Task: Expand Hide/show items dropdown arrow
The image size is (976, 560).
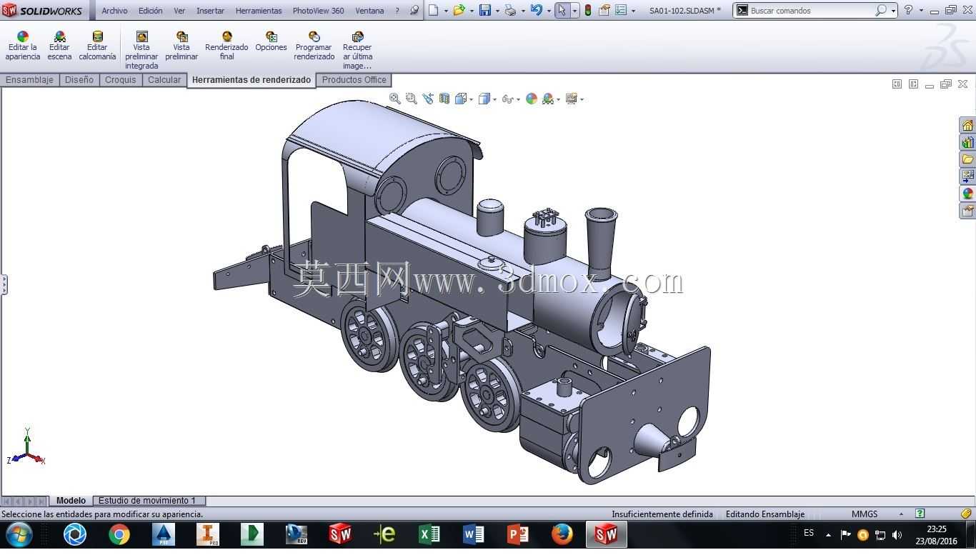Action: coord(518,99)
